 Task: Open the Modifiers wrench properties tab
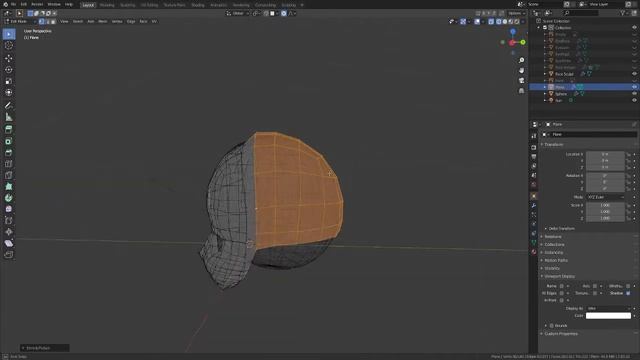tap(534, 205)
